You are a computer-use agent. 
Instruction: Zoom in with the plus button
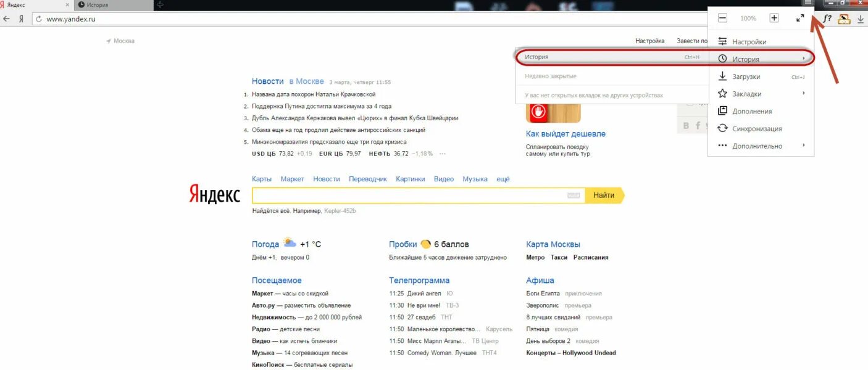point(774,18)
